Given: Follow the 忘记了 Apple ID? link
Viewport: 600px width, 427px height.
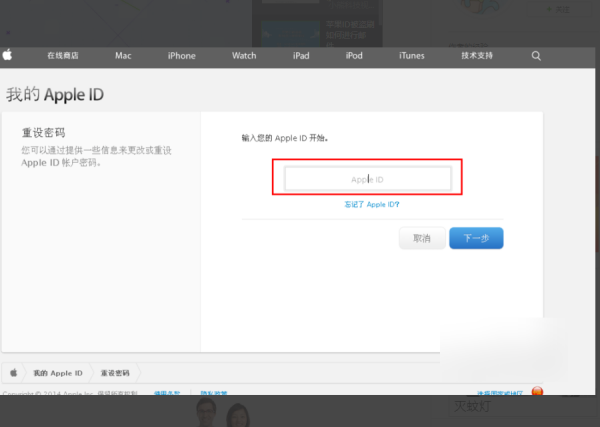Looking at the screenshot, I should coord(372,204).
